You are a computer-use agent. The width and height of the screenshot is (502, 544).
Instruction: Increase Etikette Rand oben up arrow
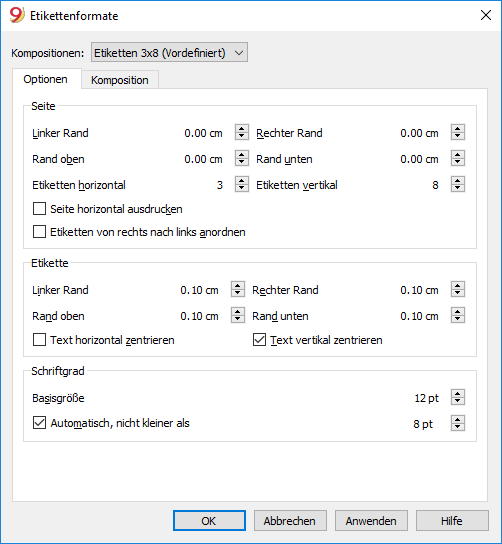[238, 312]
